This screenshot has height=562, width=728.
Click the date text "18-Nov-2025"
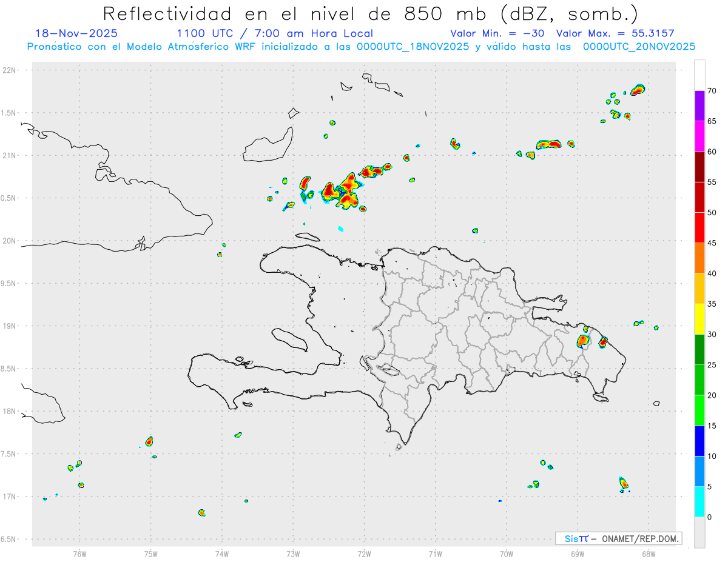click(x=76, y=33)
